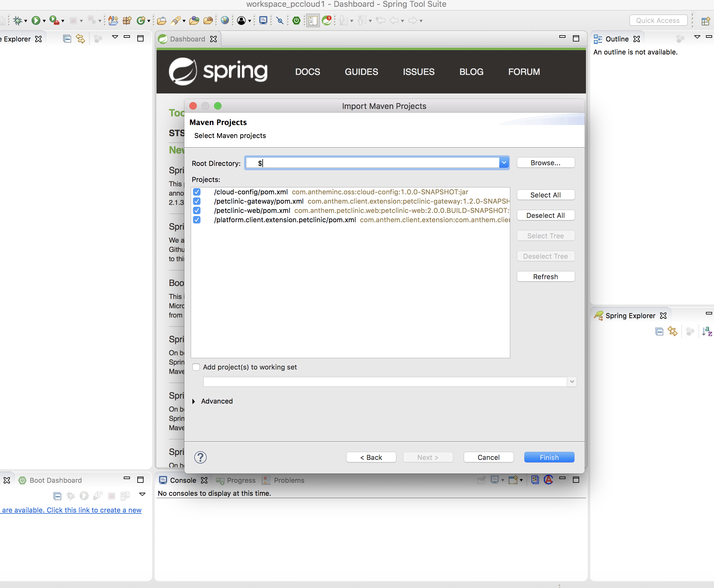Open the web browser globe icon
Image resolution: width=714 pixels, height=588 pixels.
tap(225, 21)
